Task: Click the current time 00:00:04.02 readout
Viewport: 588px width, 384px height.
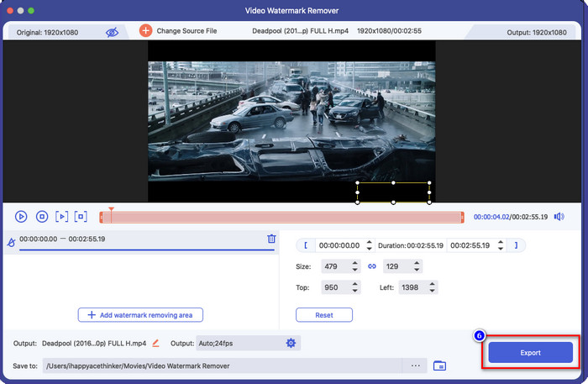Action: (x=491, y=217)
